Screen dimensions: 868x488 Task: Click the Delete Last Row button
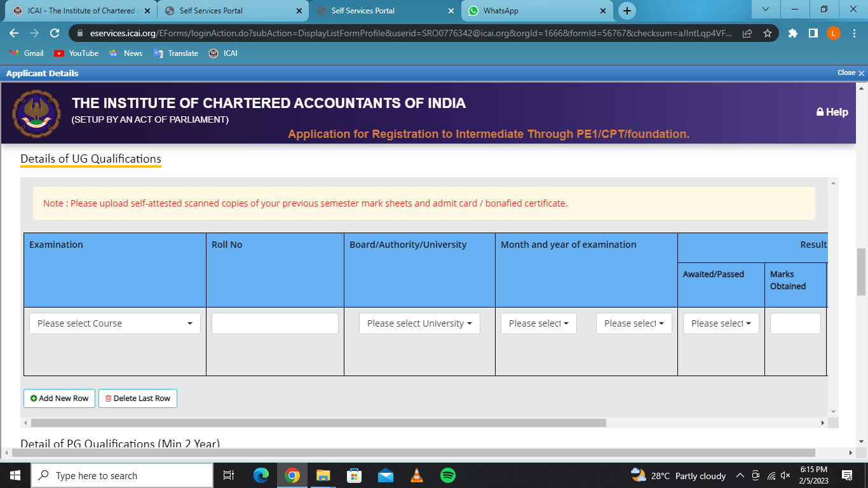pos(137,398)
